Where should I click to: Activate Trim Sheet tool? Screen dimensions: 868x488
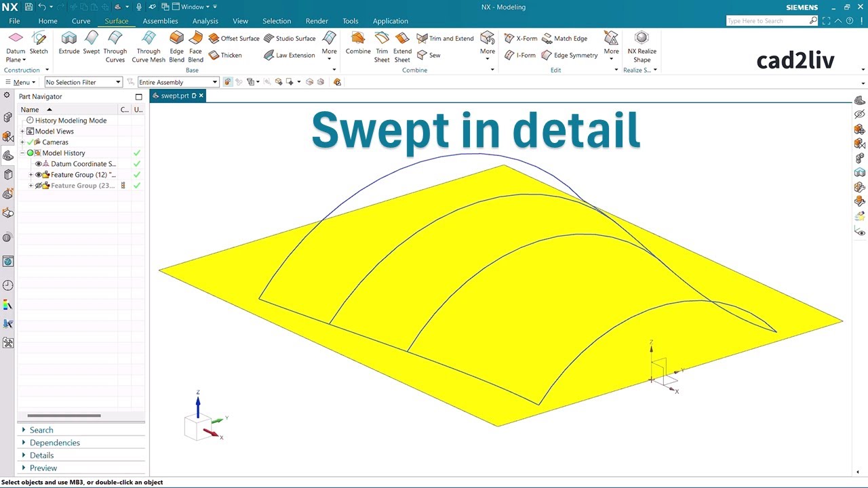[382, 47]
